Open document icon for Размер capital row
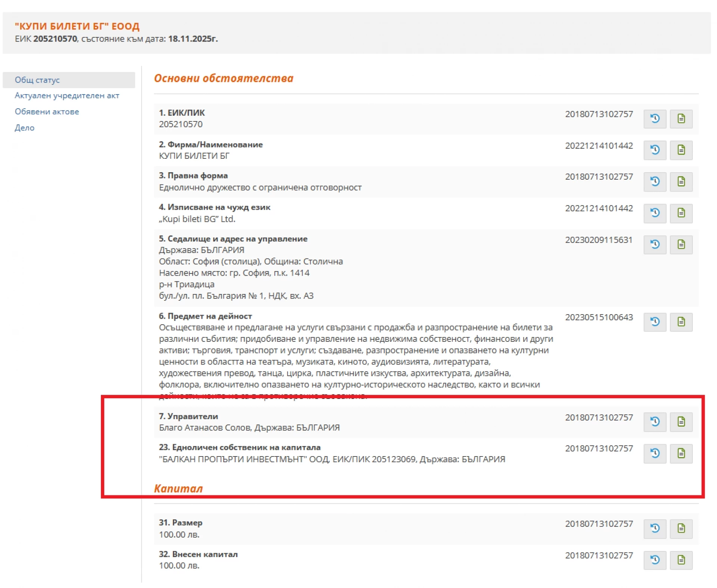This screenshot has width=717, height=588. point(681,528)
